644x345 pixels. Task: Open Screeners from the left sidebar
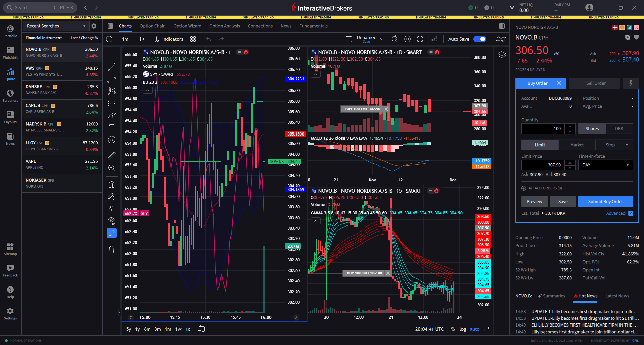pos(10,95)
